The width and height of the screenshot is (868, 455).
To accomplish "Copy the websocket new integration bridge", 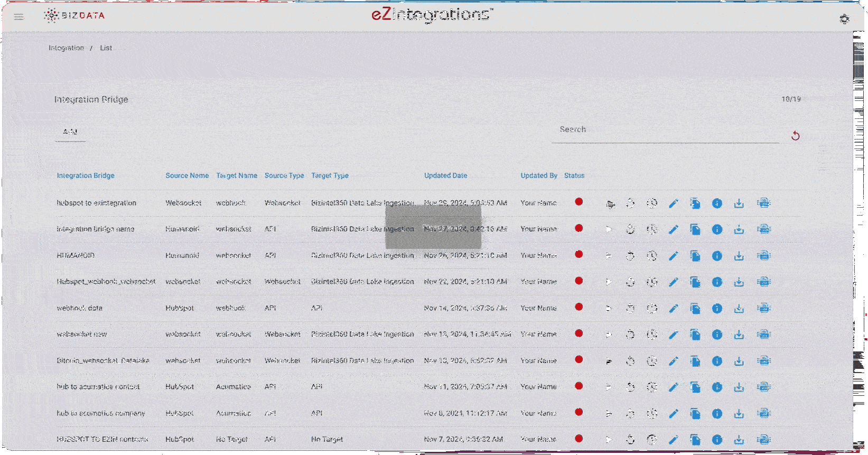I will (695, 335).
